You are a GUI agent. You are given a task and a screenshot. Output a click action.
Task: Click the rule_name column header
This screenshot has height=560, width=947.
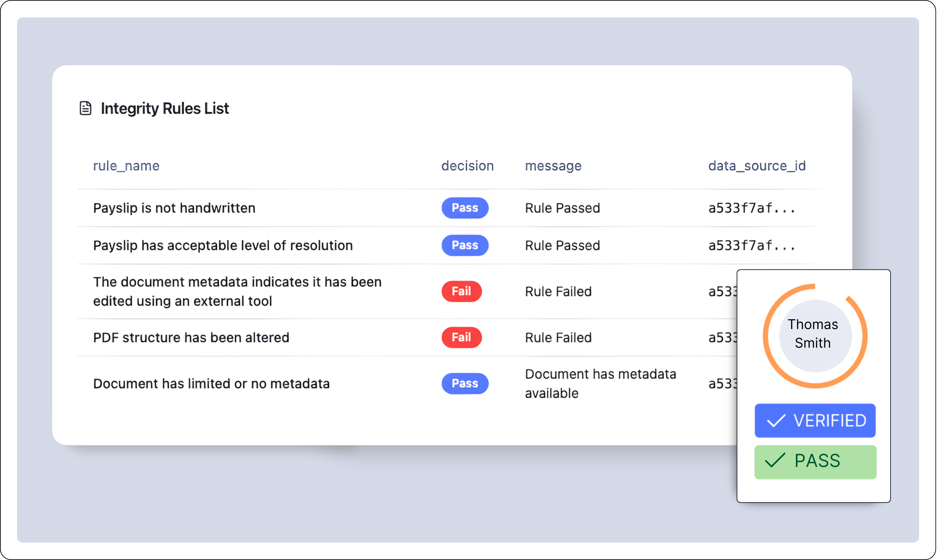(126, 166)
